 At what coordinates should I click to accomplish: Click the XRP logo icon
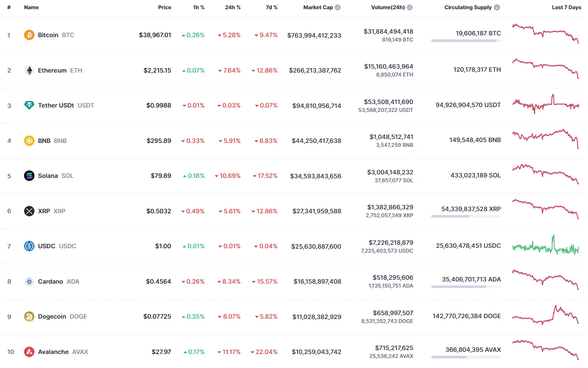(29, 211)
